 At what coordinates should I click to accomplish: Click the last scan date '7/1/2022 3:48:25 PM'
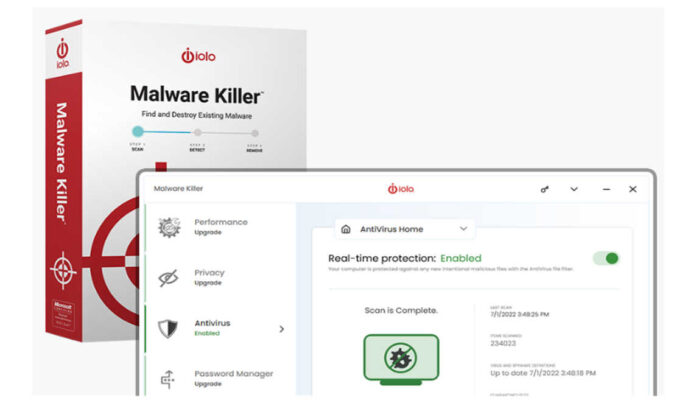coord(519,314)
